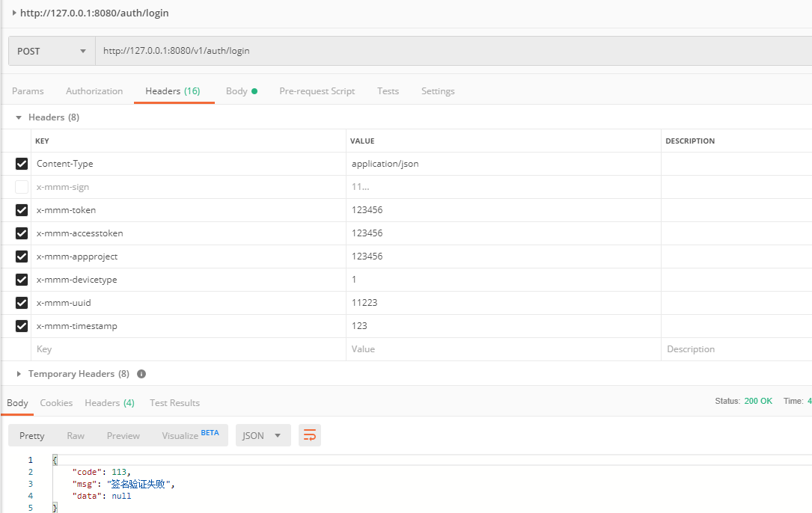The height and width of the screenshot is (513, 812).
Task: Enable the x-mmm-sign header checkbox
Action: pos(21,187)
